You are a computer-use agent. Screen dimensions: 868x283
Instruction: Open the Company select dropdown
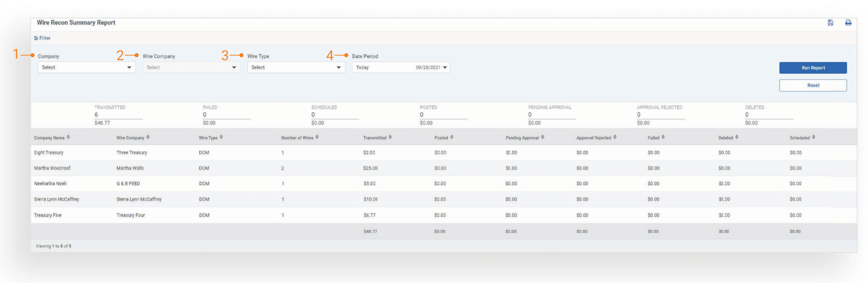(87, 67)
